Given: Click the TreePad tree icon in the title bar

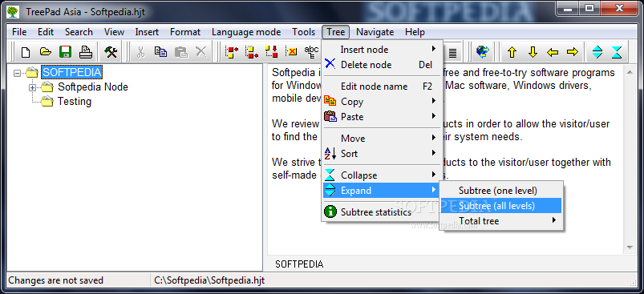Looking at the screenshot, I should click(x=13, y=12).
